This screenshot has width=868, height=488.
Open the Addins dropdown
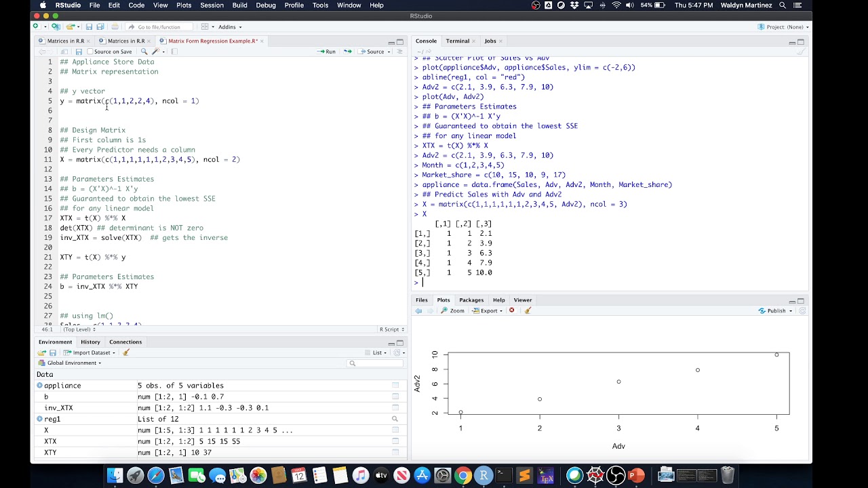[x=229, y=27]
